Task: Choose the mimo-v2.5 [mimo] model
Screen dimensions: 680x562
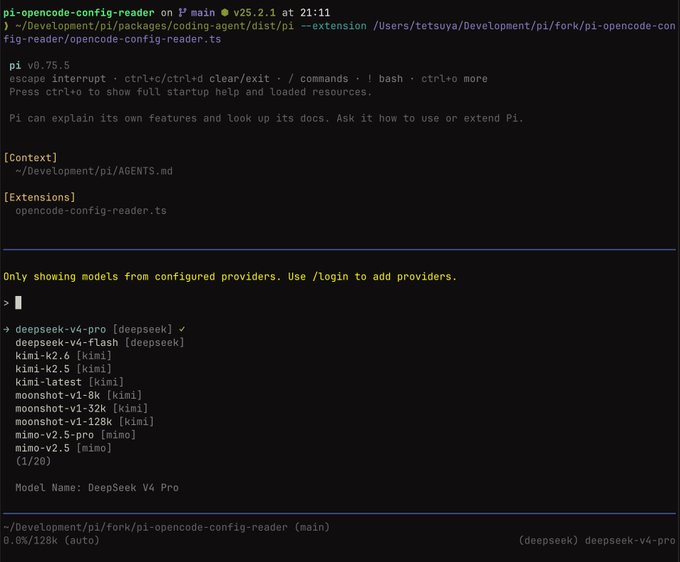Action: 63,448
